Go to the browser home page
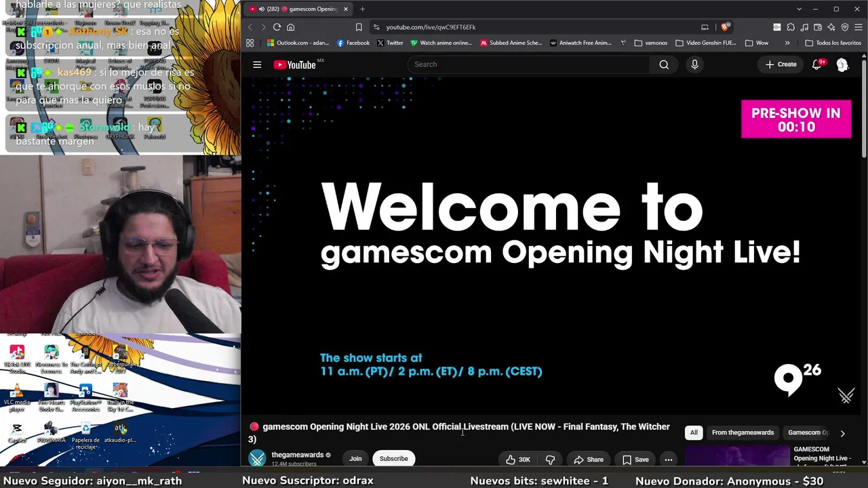 [291, 27]
